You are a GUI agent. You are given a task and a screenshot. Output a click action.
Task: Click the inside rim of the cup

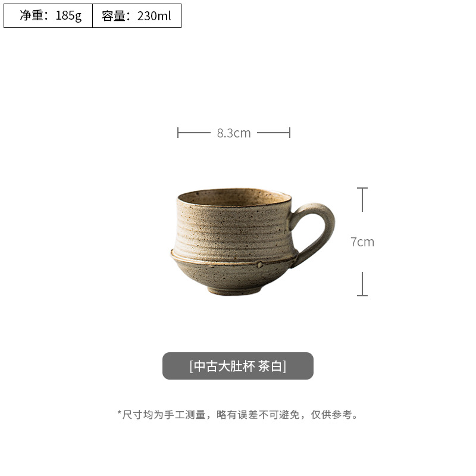(x=234, y=198)
